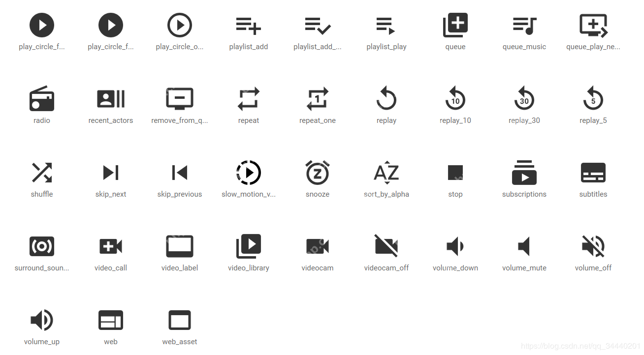
Task: Select the recent_actors icon
Action: [111, 99]
